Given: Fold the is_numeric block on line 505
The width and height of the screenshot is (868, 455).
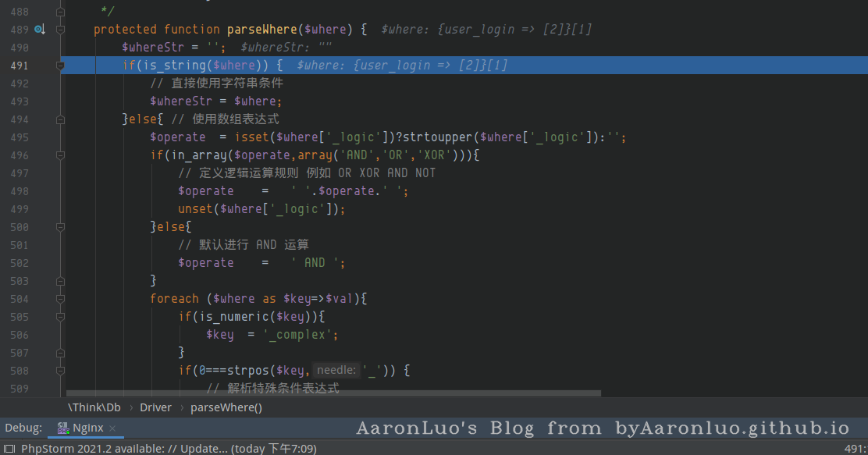Looking at the screenshot, I should point(60,317).
